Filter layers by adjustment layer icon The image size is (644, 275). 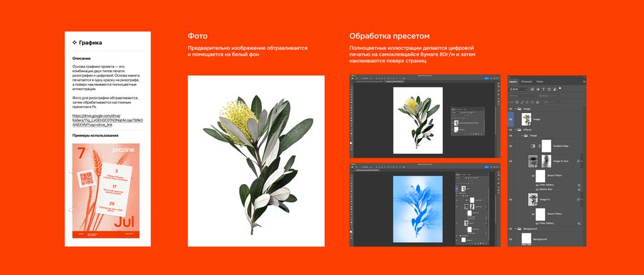538,90
